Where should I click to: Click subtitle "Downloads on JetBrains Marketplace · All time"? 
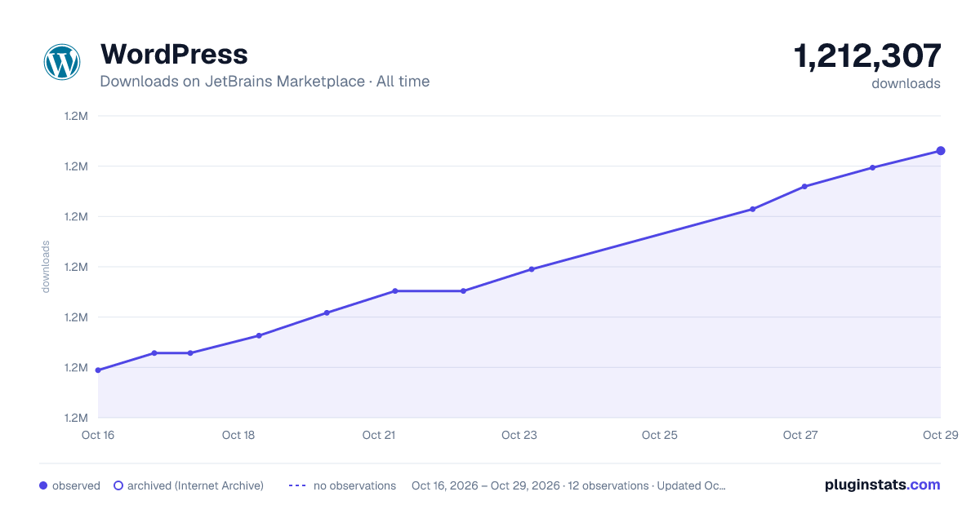pyautogui.click(x=265, y=82)
